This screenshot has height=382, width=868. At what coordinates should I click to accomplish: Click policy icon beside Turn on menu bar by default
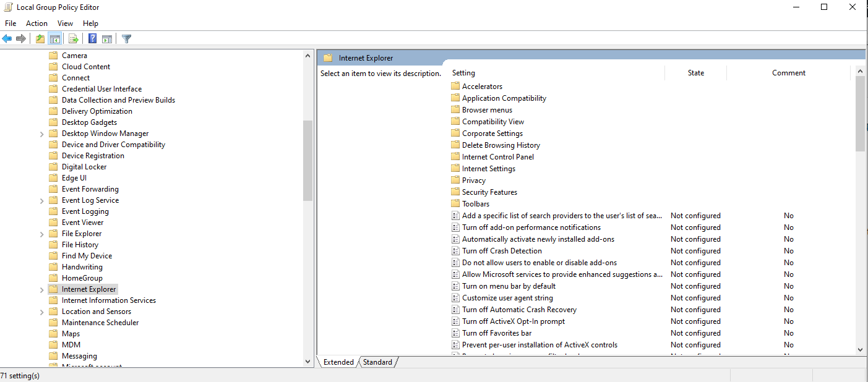[455, 286]
